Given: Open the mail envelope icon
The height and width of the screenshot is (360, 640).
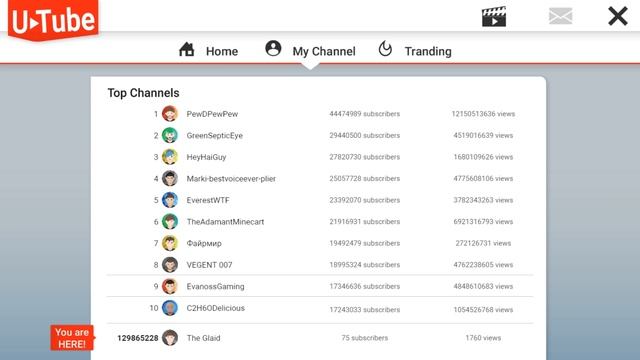Looking at the screenshot, I should [560, 16].
